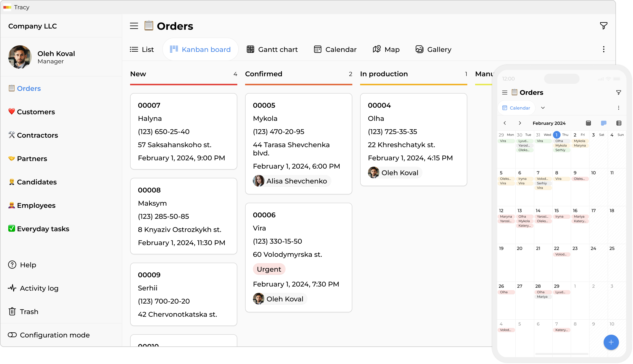Switch calendar to weekly list view icon
The width and height of the screenshot is (633, 364).
pyautogui.click(x=619, y=123)
